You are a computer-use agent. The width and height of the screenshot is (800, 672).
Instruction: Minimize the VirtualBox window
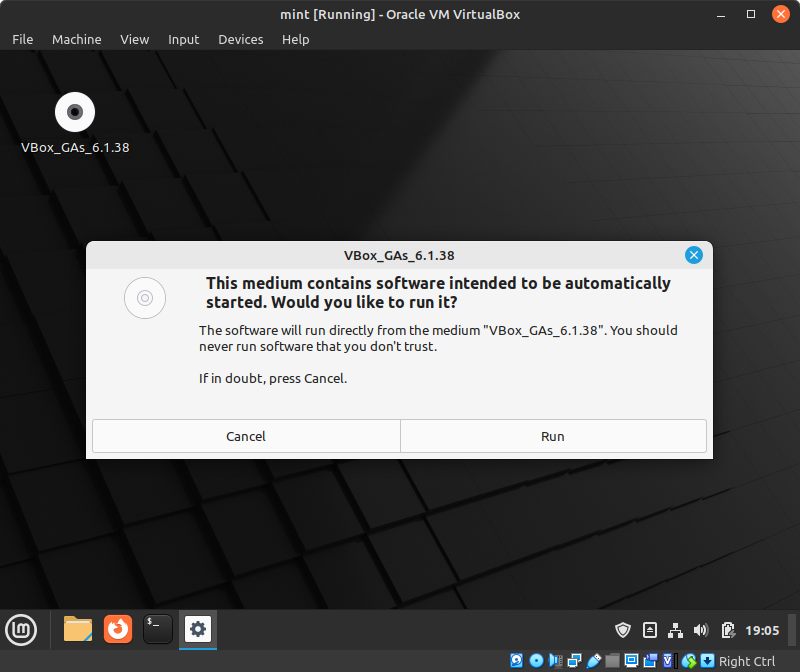[721, 14]
